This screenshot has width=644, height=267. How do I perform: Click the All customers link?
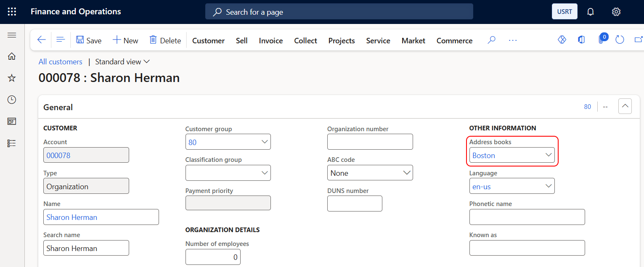(x=61, y=62)
